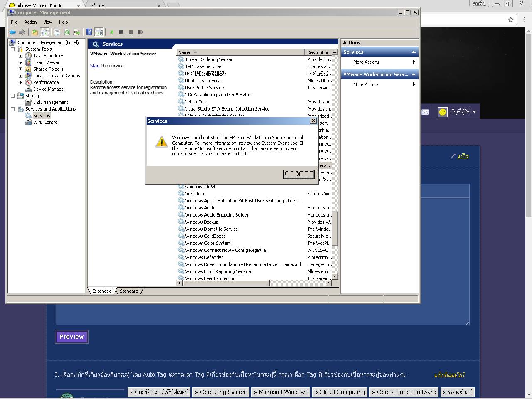Switch to the Standard tab
The image size is (532, 399).
click(129, 291)
